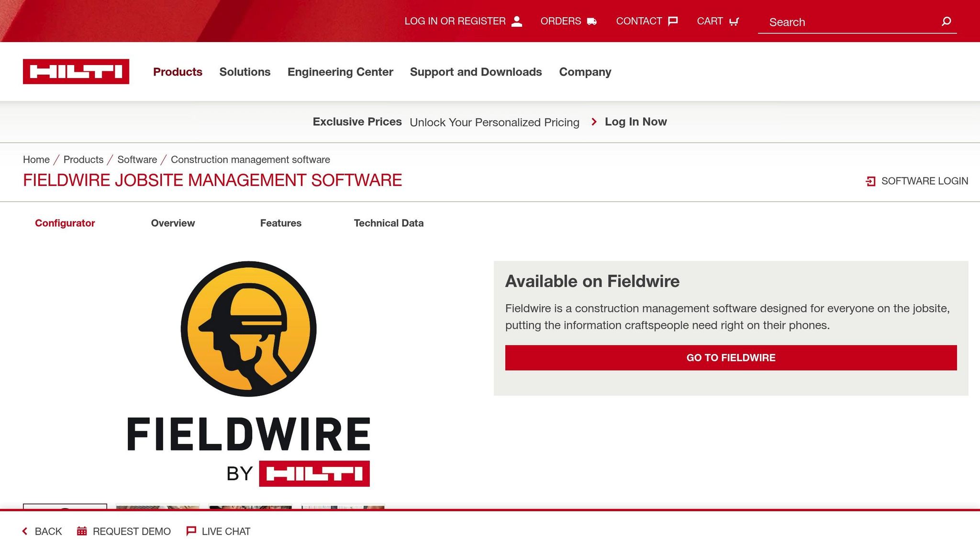The width and height of the screenshot is (980, 551).
Task: Click Live Chat in bottom bar
Action: [x=218, y=531]
